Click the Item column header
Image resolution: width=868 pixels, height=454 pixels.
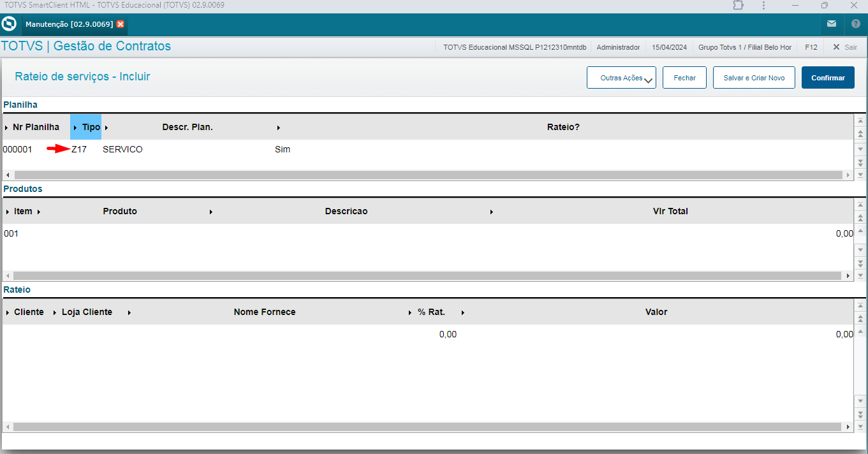[x=23, y=211]
